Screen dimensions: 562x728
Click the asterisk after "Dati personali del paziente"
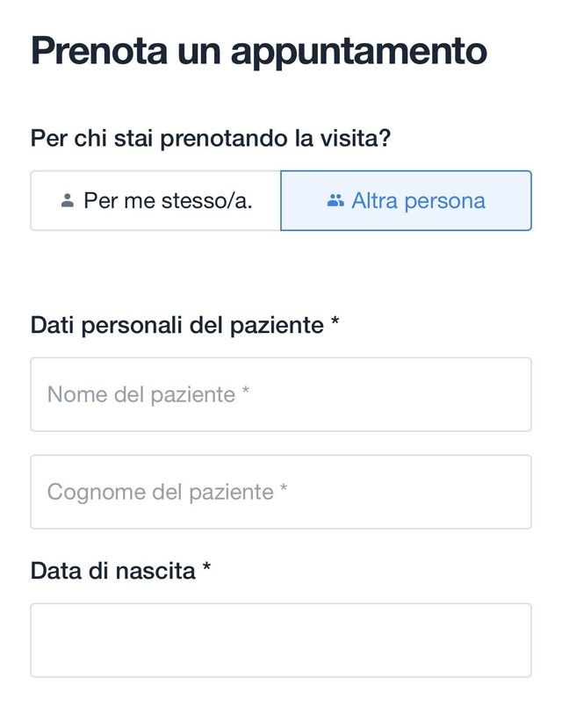pyautogui.click(x=335, y=321)
